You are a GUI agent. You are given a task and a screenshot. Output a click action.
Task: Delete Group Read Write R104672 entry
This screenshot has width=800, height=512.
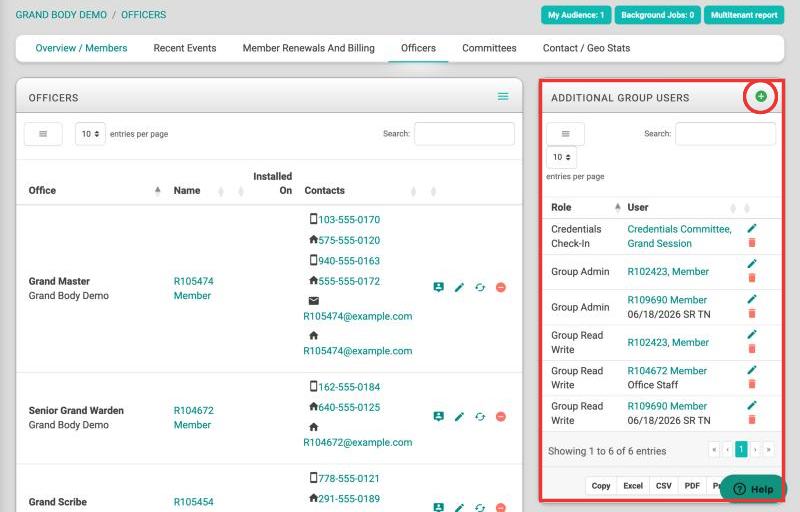[x=752, y=384]
